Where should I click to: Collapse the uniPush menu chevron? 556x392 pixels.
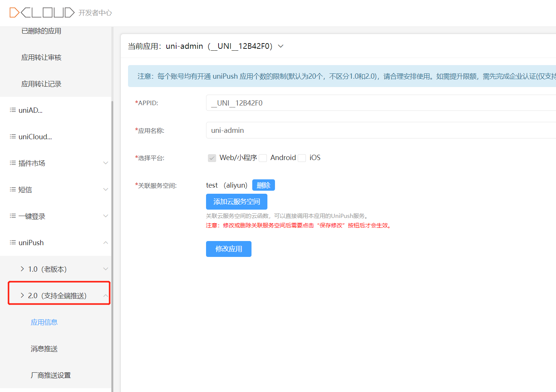(106, 243)
